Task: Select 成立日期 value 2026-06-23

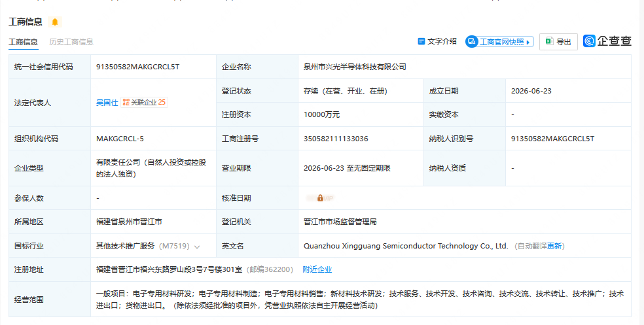Action: point(531,91)
